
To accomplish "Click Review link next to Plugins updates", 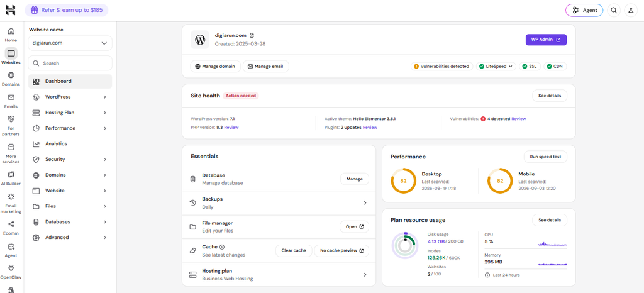I will pos(370,128).
